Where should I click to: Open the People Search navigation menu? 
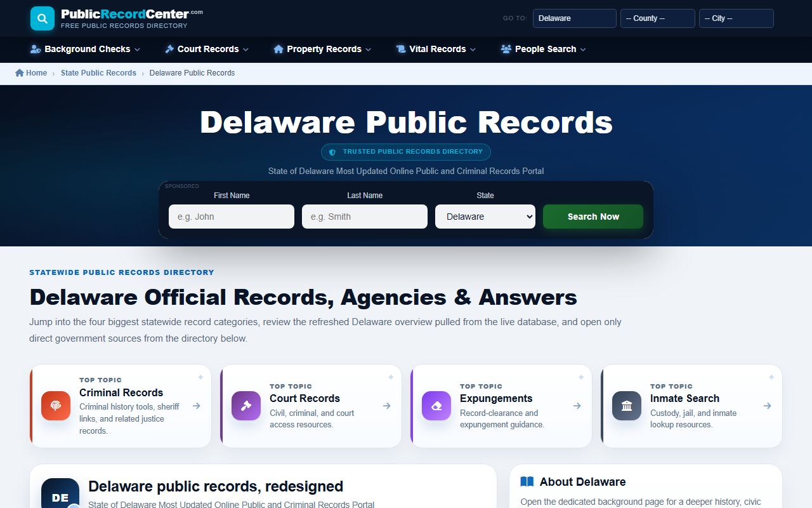pyautogui.click(x=544, y=49)
